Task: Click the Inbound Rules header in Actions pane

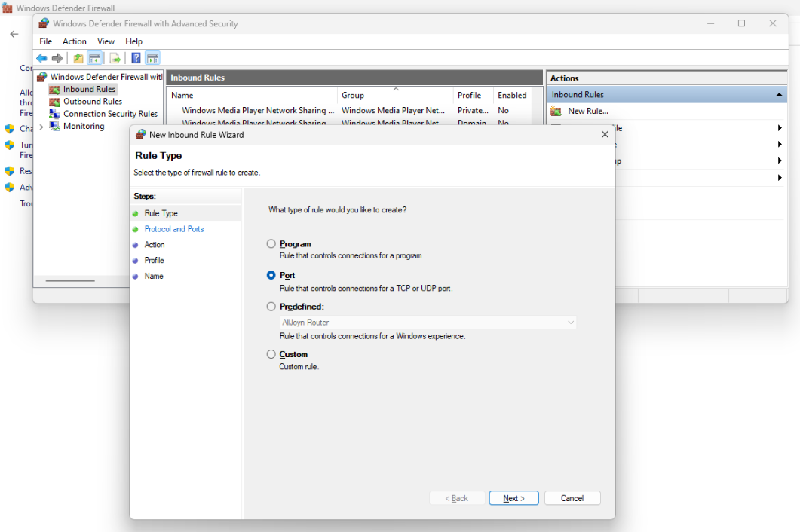Action: tap(667, 94)
